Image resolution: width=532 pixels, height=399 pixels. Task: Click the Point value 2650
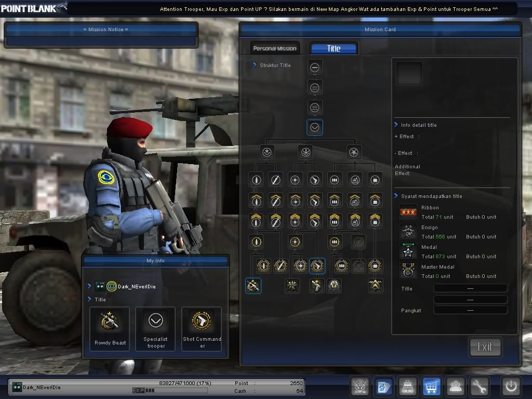[296, 383]
